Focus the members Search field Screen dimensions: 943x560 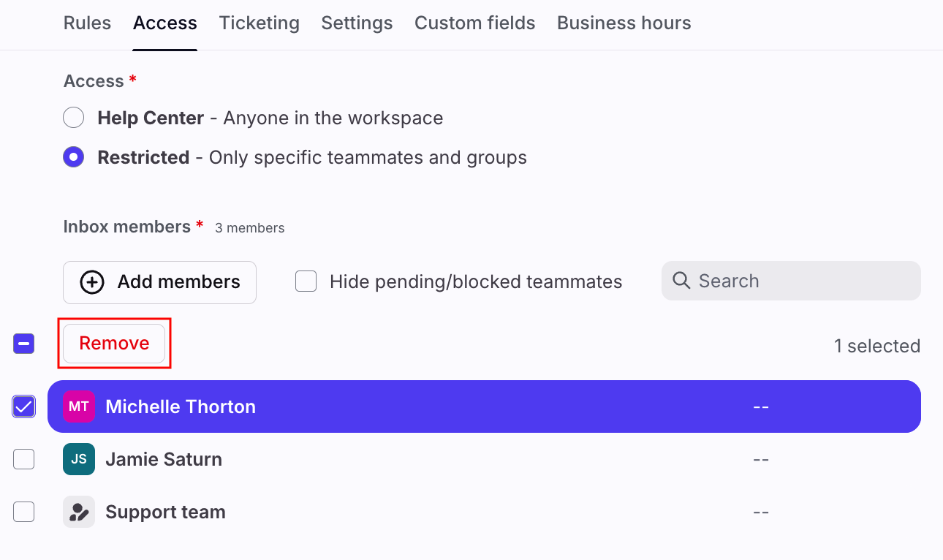797,281
